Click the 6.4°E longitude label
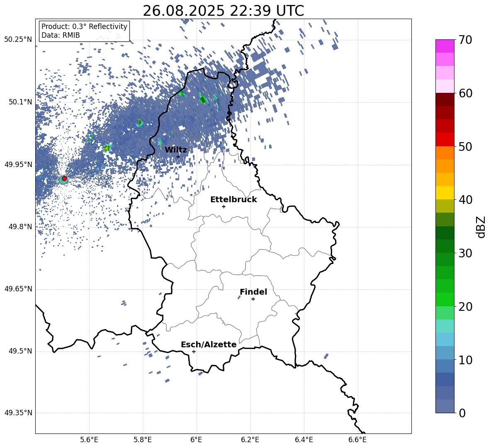 304,440
